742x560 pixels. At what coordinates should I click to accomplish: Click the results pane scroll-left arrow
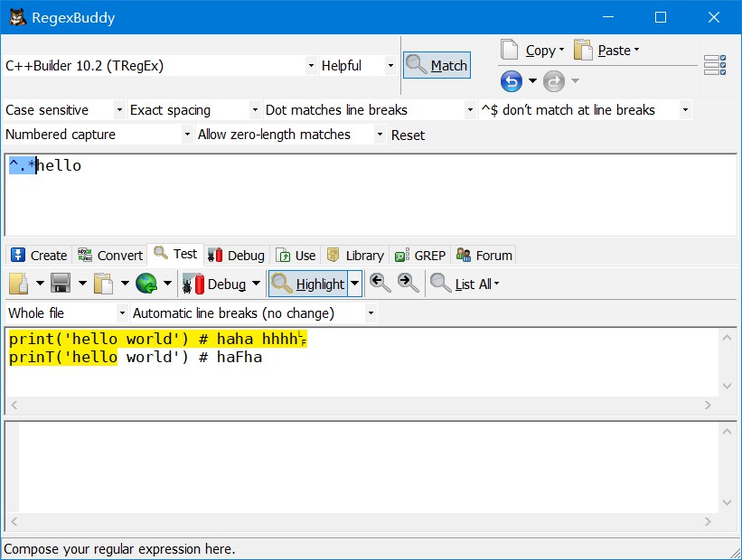[x=14, y=521]
